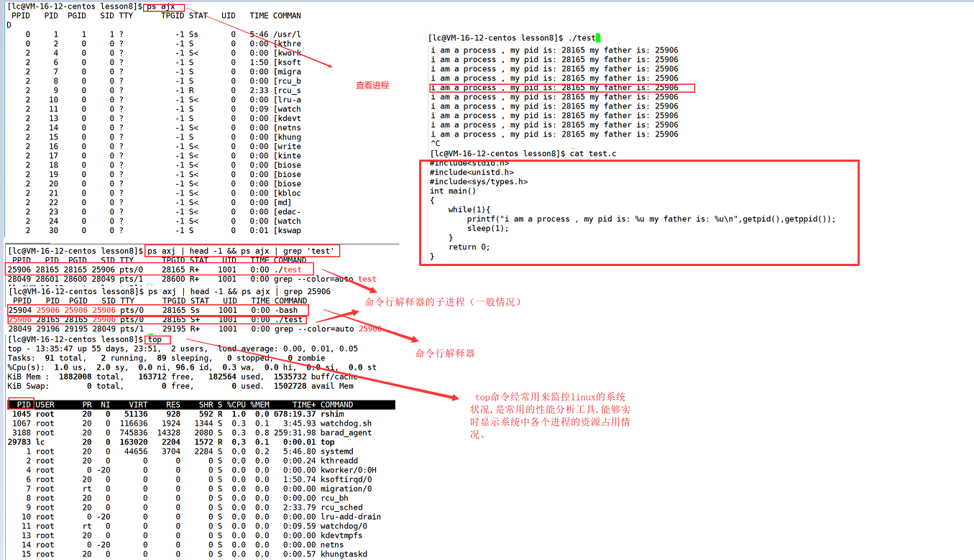Screen dimensions: 974x560
Task: Click the '[write' process entry
Action: [x=287, y=147]
